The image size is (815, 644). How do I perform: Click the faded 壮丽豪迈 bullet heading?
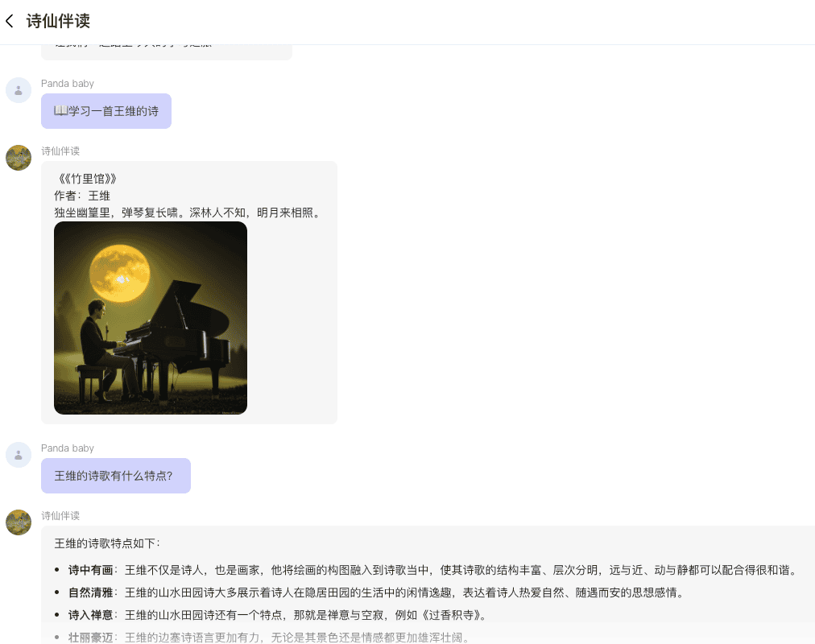pos(90,638)
